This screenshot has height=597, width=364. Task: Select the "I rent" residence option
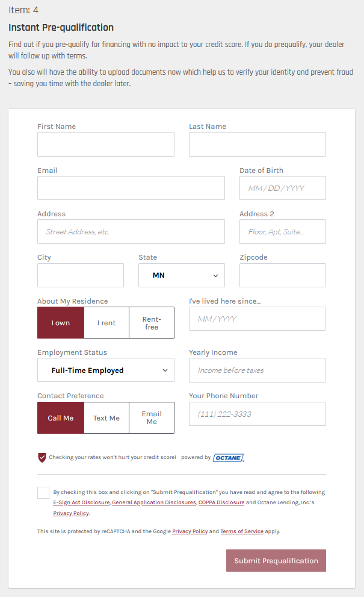click(106, 323)
